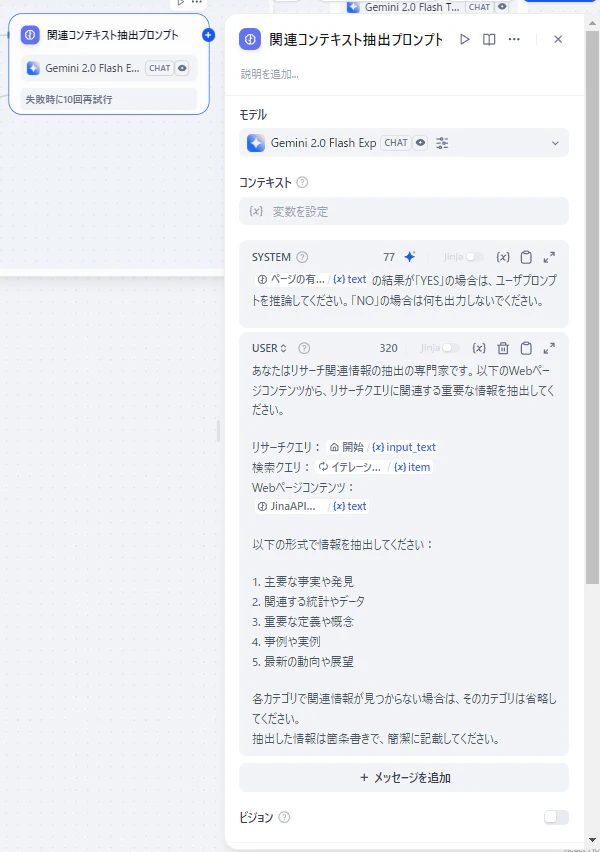This screenshot has height=852, width=600.
Task: Click the Gemini icon in the model selector
Action: pos(256,143)
